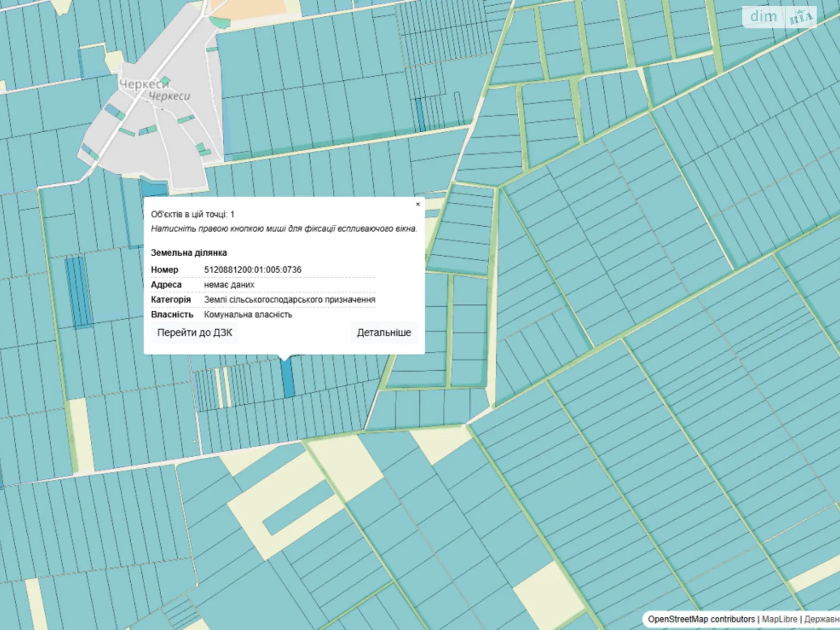Select the dark blue parcel strip left of popup
This screenshot has height=630, width=840.
(78, 291)
